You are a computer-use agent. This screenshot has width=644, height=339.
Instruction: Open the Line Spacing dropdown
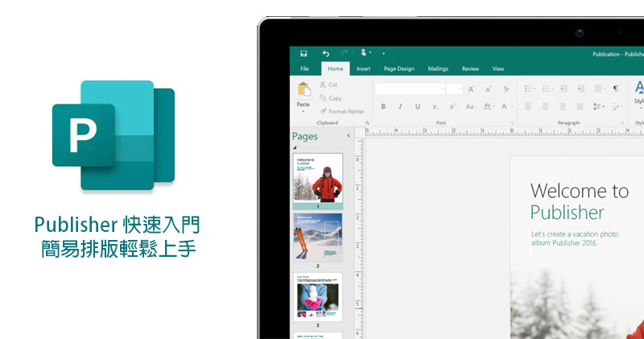(599, 107)
